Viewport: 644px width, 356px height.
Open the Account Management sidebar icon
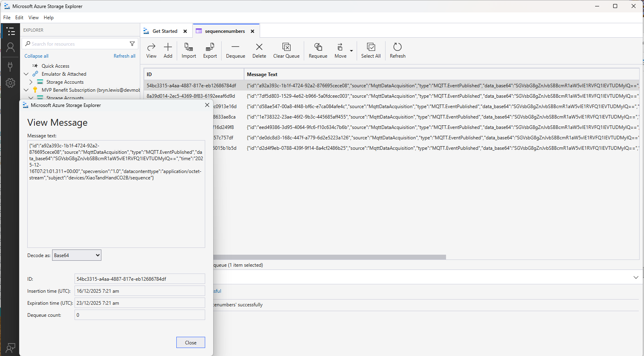click(10, 48)
